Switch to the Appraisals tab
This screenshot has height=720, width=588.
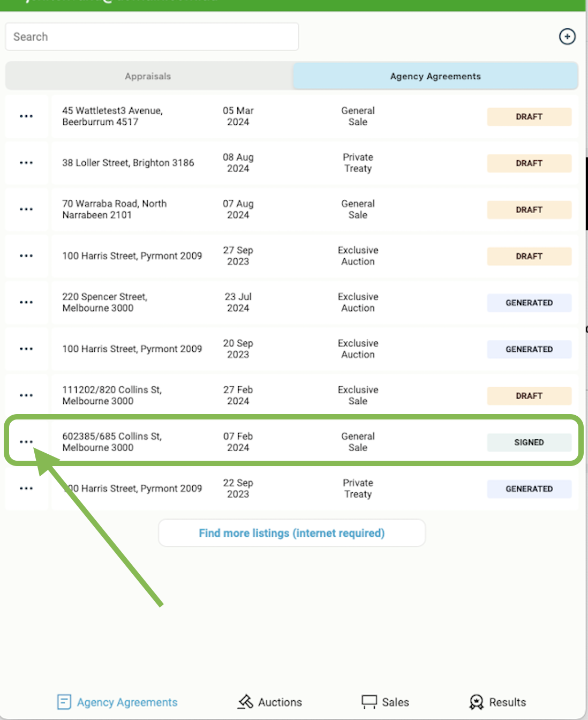pyautogui.click(x=148, y=76)
